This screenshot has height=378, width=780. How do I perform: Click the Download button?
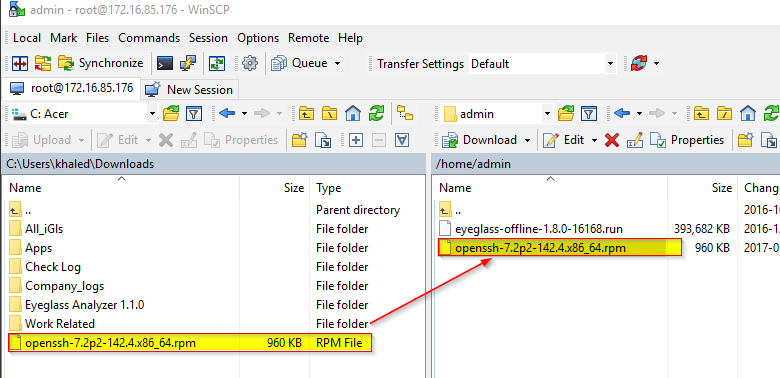tap(480, 140)
